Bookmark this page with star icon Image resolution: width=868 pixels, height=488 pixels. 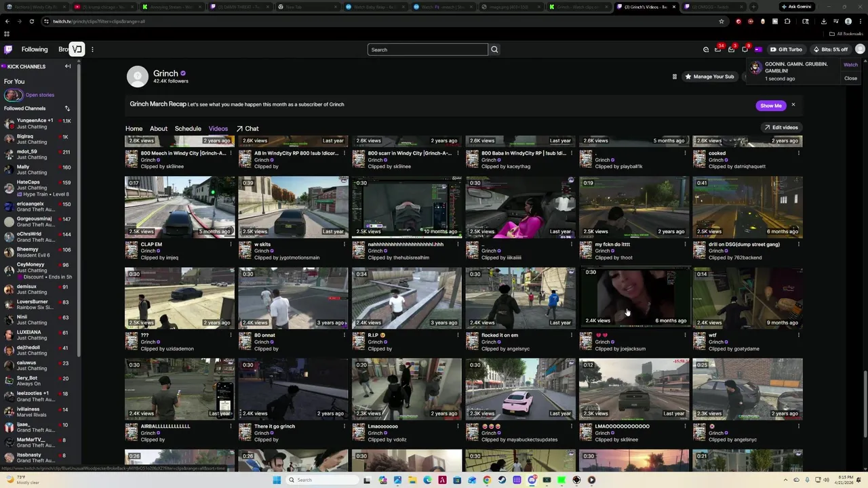tap(722, 21)
